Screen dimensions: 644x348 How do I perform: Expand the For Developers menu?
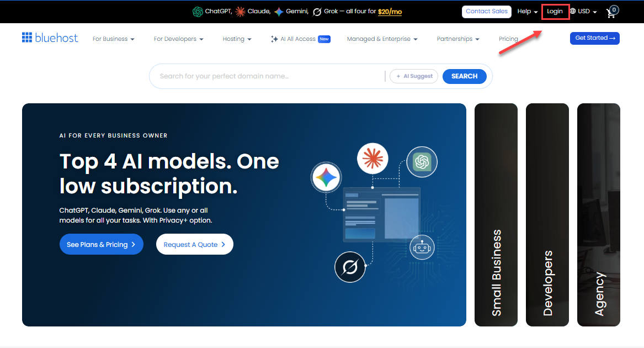coord(179,39)
